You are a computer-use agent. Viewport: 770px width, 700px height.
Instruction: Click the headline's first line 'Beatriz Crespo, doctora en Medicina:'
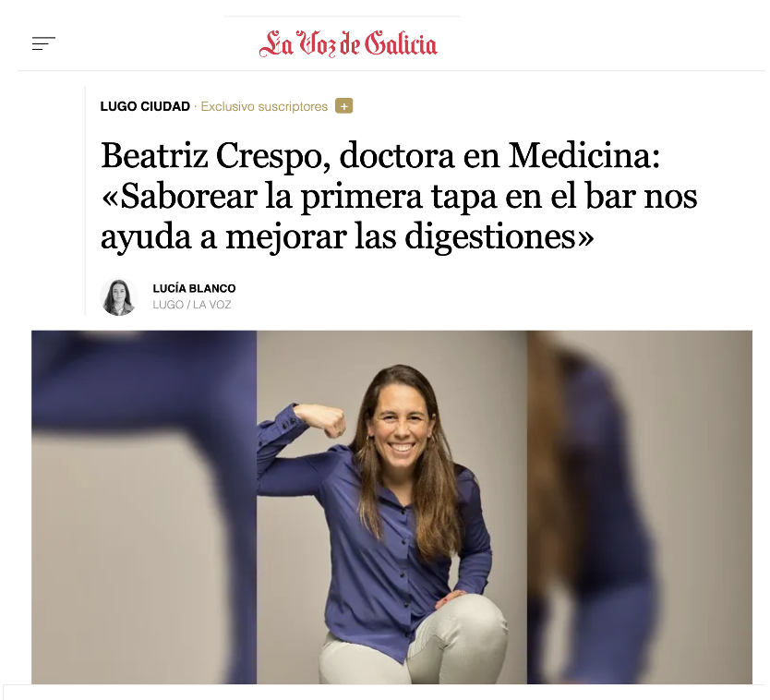point(380,156)
